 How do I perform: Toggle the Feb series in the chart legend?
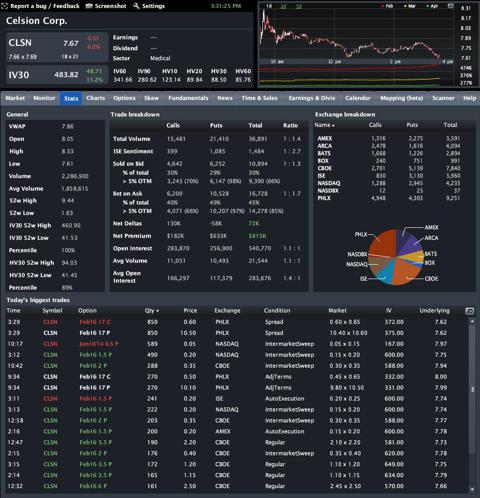pos(387,6)
